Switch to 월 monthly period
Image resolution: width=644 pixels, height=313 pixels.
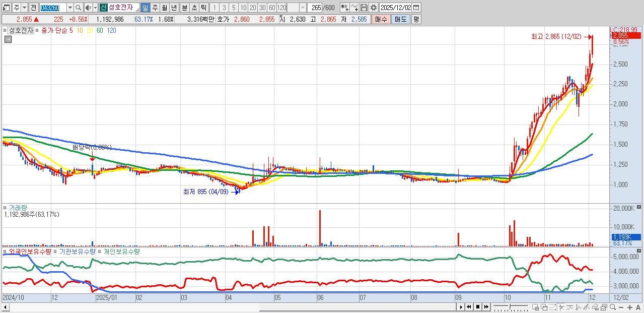coord(165,8)
